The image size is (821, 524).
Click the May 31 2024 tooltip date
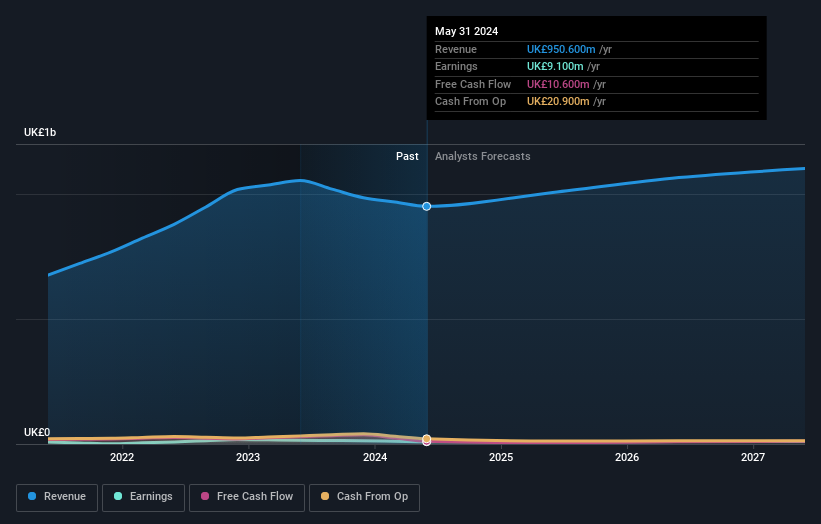[x=467, y=31]
